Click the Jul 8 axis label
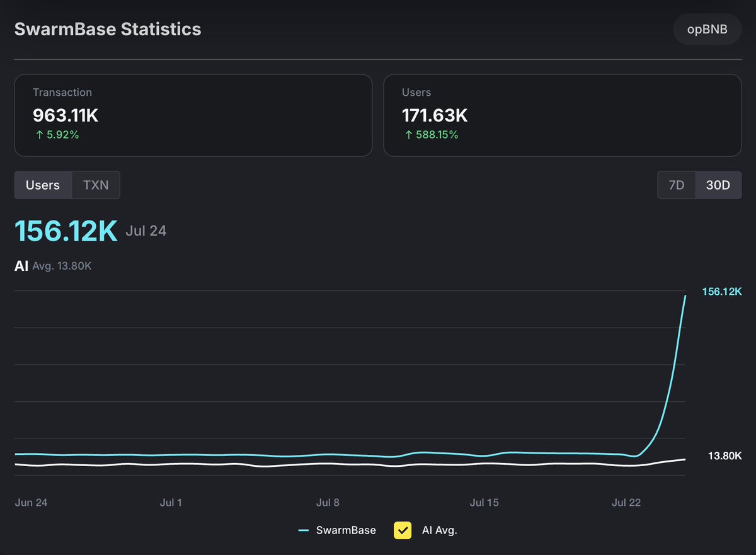 pos(328,502)
